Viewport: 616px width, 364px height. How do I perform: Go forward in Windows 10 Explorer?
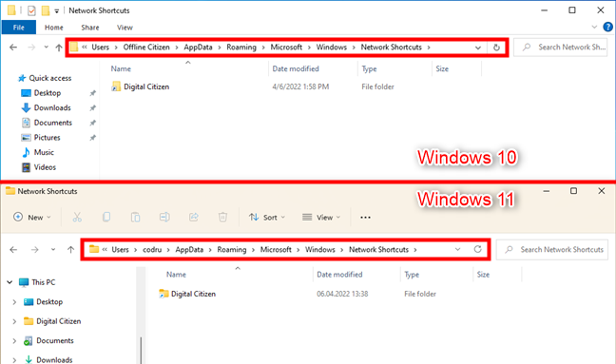pyautogui.click(x=31, y=48)
